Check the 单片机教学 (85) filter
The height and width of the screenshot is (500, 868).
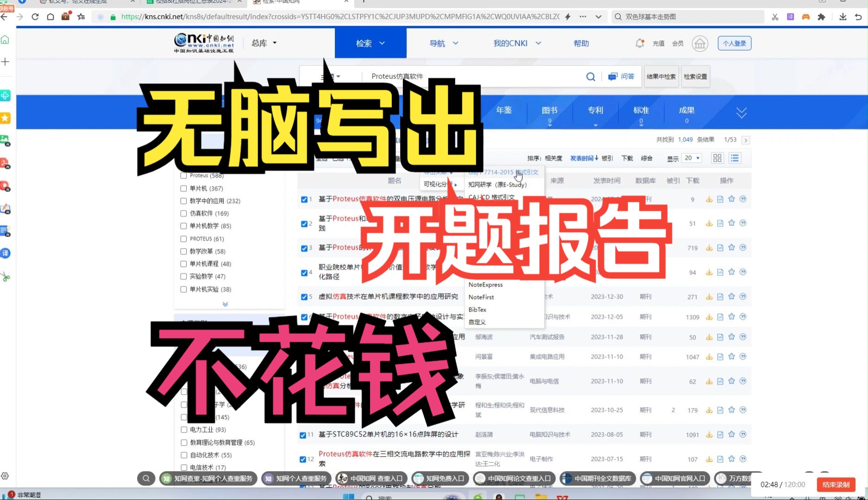183,226
